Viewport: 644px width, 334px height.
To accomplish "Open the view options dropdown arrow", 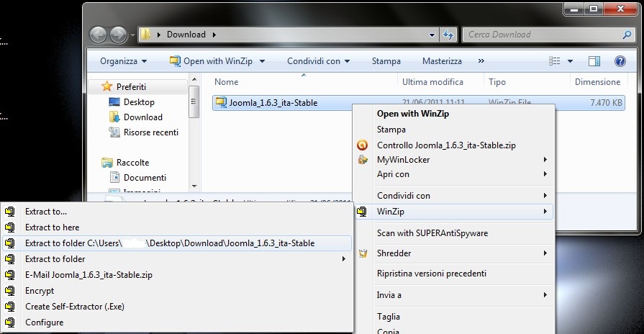I will pos(570,61).
